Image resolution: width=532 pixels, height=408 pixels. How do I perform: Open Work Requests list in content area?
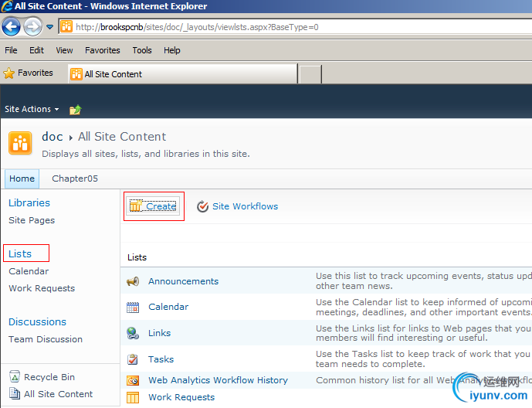click(x=181, y=397)
